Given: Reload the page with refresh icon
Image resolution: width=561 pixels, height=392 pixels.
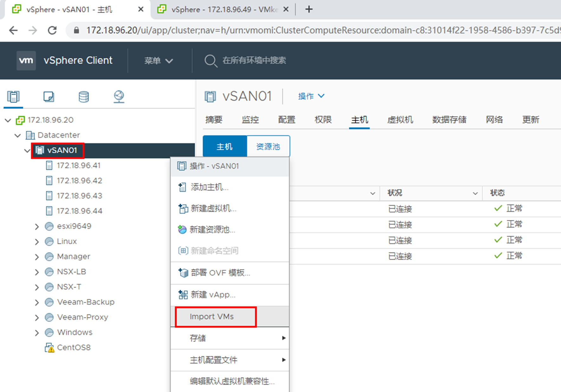Looking at the screenshot, I should click(52, 30).
